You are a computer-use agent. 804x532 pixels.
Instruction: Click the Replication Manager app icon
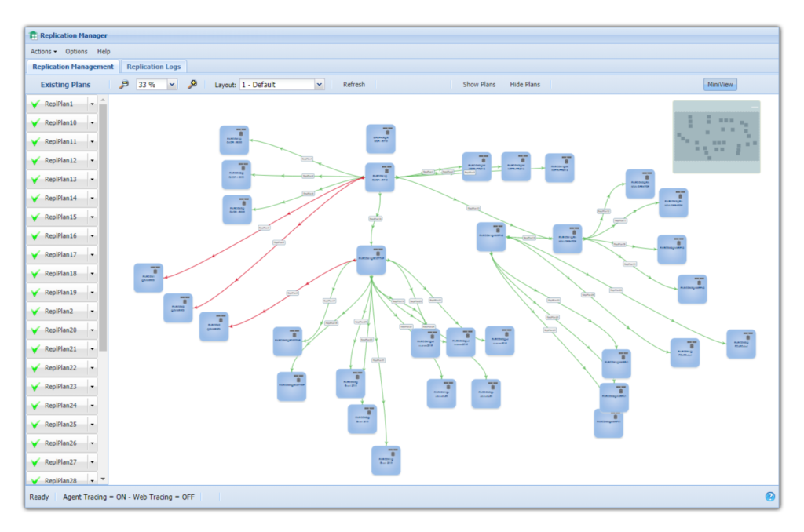point(33,35)
